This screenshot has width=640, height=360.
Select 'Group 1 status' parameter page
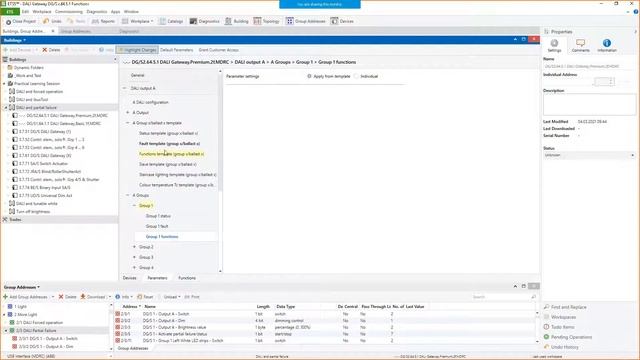[x=158, y=216]
